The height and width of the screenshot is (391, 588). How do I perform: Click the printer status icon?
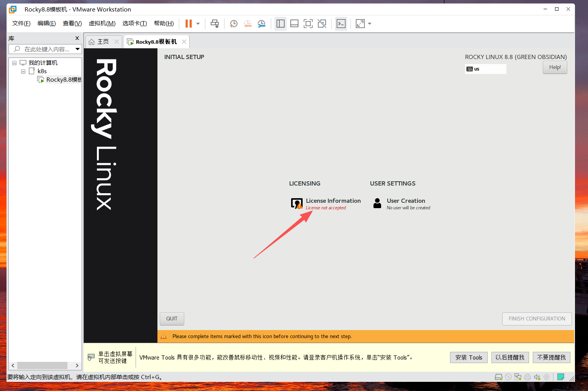[x=527, y=377]
